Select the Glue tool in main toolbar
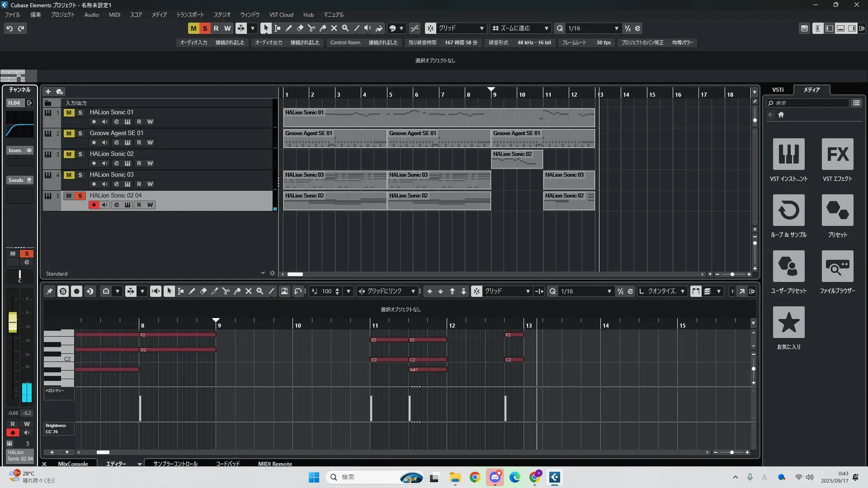The height and width of the screenshot is (488, 868). [322, 28]
